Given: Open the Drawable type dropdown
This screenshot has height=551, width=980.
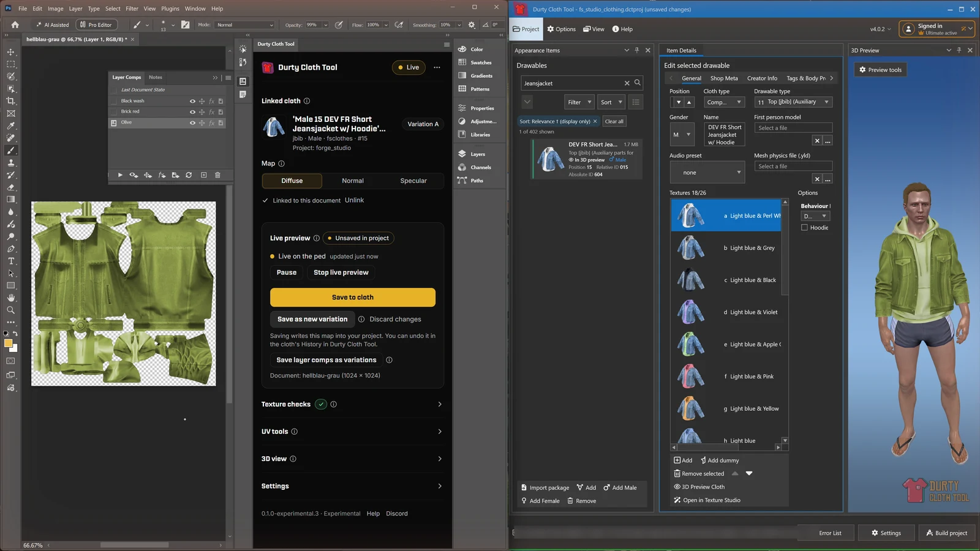Looking at the screenshot, I should tap(793, 102).
